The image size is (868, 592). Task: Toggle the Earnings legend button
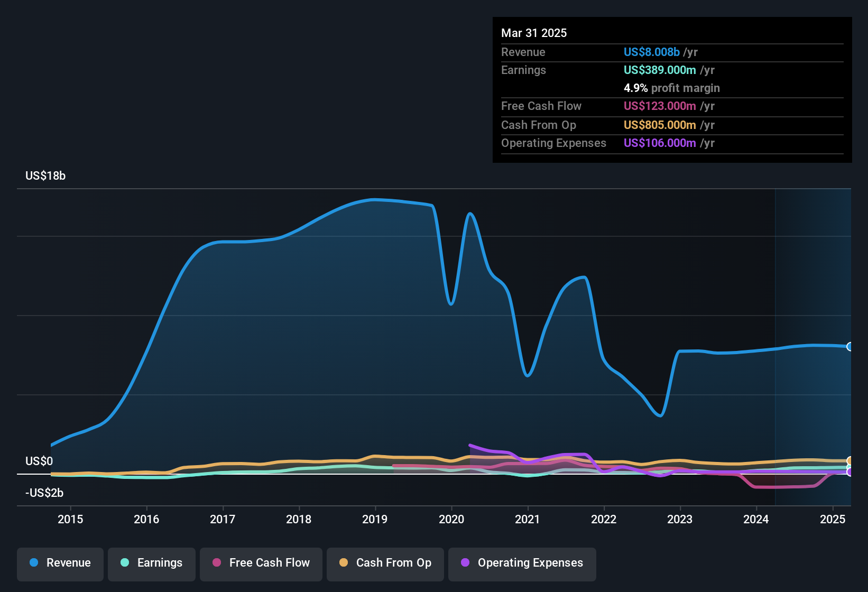pyautogui.click(x=152, y=564)
